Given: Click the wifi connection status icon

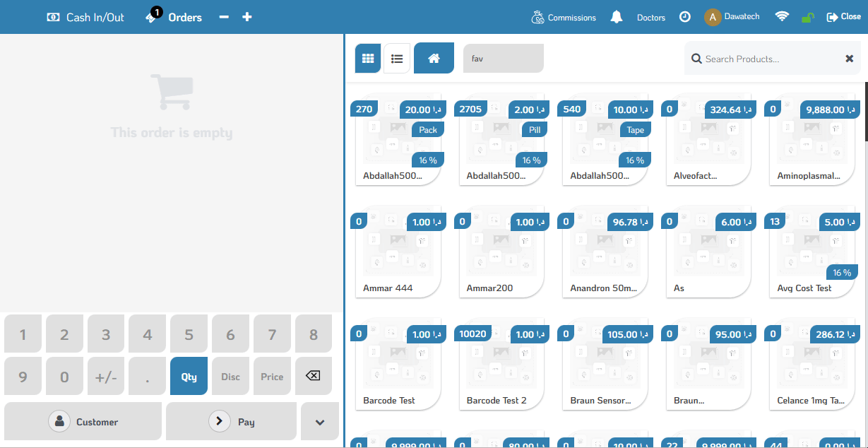Looking at the screenshot, I should click(782, 17).
